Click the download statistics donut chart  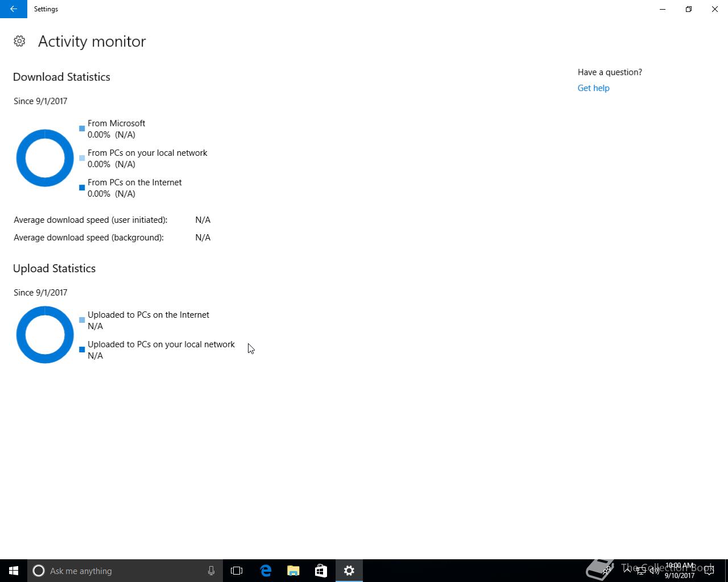[x=45, y=158]
